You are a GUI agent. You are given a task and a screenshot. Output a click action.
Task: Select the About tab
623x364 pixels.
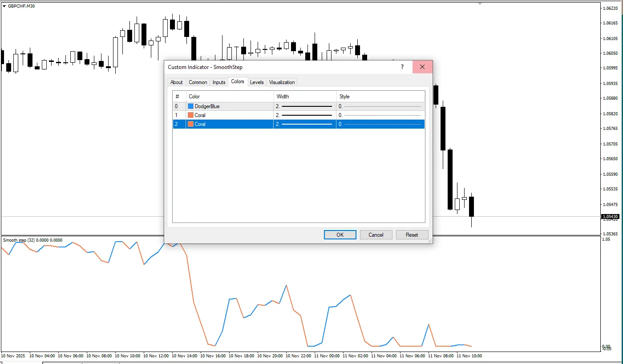tap(177, 82)
